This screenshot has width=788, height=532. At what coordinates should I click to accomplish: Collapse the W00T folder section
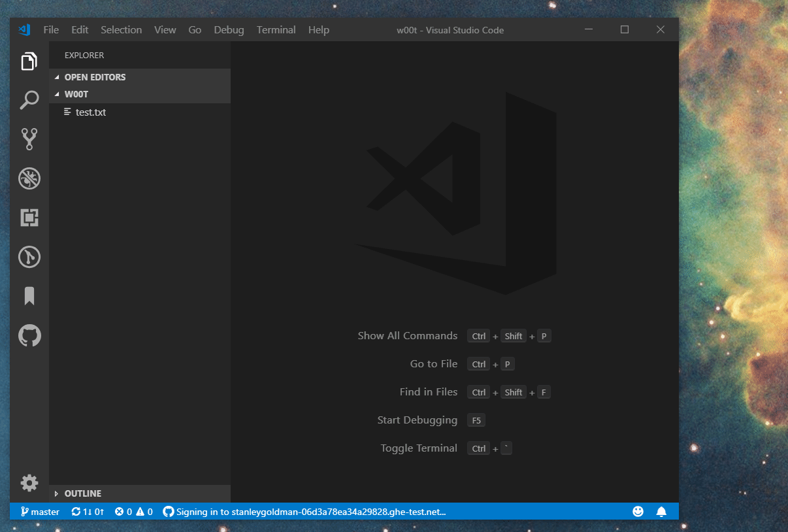click(75, 94)
